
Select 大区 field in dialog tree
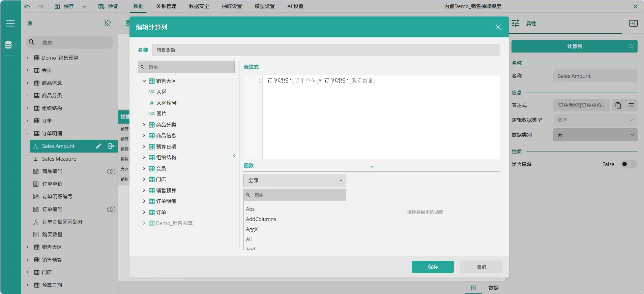162,92
